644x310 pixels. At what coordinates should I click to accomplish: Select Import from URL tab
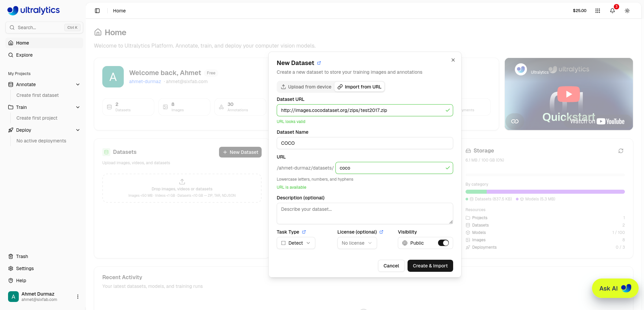pos(359,87)
